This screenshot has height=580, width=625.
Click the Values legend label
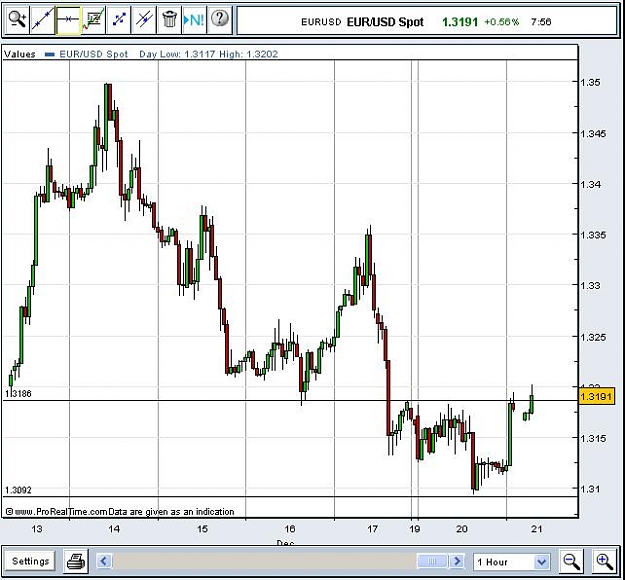coord(20,54)
